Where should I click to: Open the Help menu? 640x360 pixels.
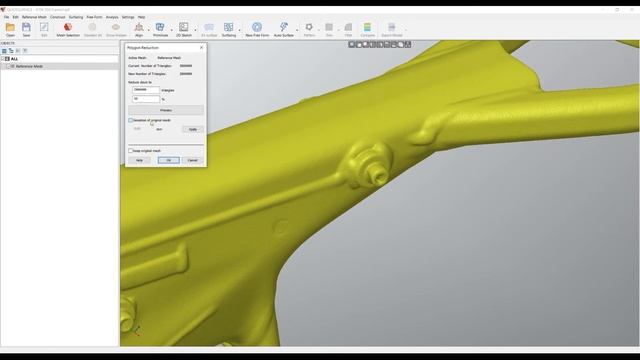(141, 17)
